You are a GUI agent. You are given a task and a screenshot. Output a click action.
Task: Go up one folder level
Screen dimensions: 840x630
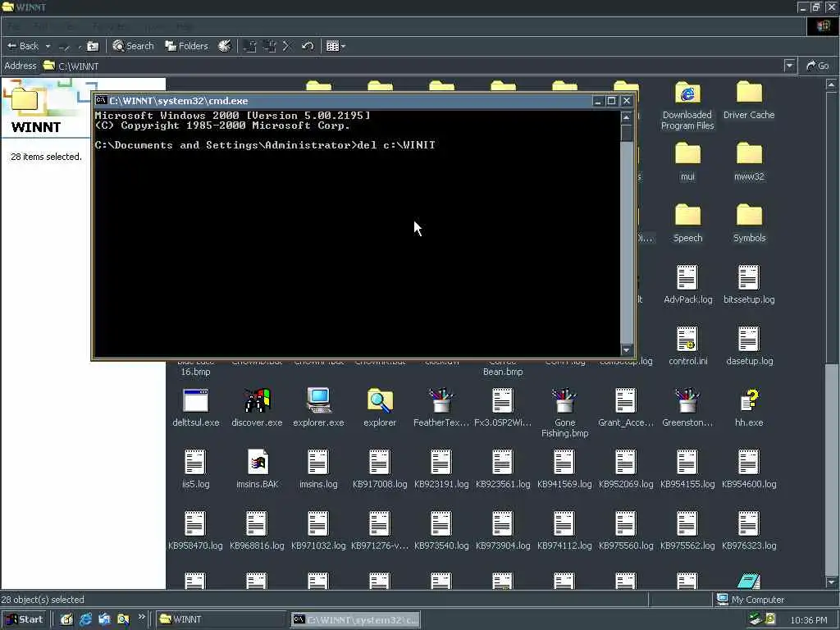pyautogui.click(x=93, y=46)
